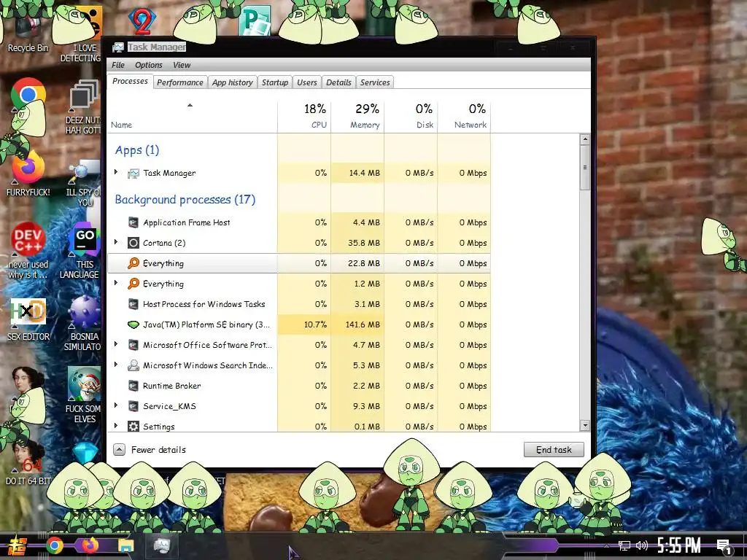The height and width of the screenshot is (560, 747).
Task: Select the Application Frame Host process icon
Action: (133, 222)
